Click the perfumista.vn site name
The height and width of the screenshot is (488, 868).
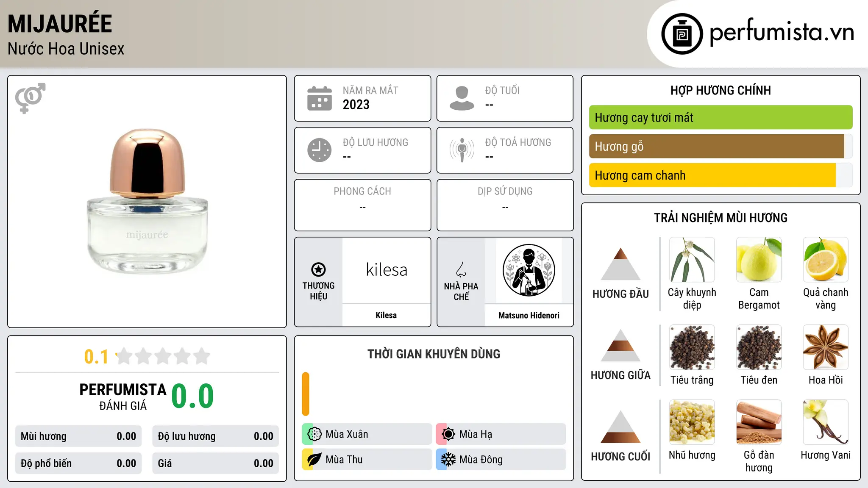coord(782,32)
